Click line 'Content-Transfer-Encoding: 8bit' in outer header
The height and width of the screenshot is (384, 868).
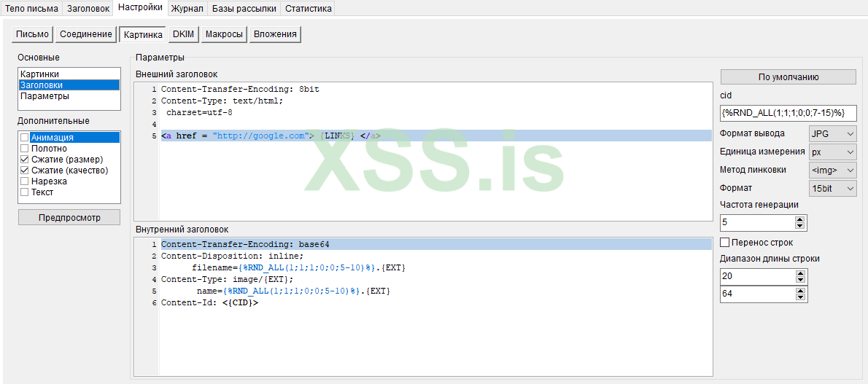tap(240, 88)
